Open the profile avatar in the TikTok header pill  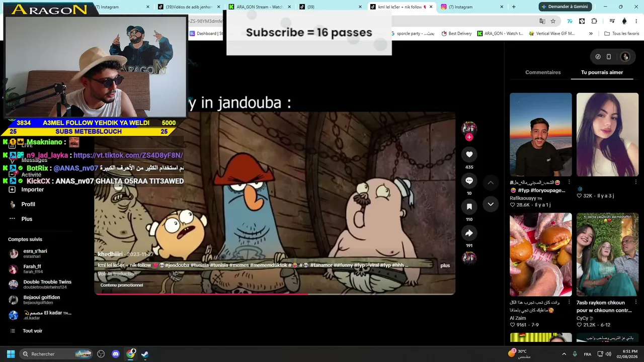click(x=625, y=57)
